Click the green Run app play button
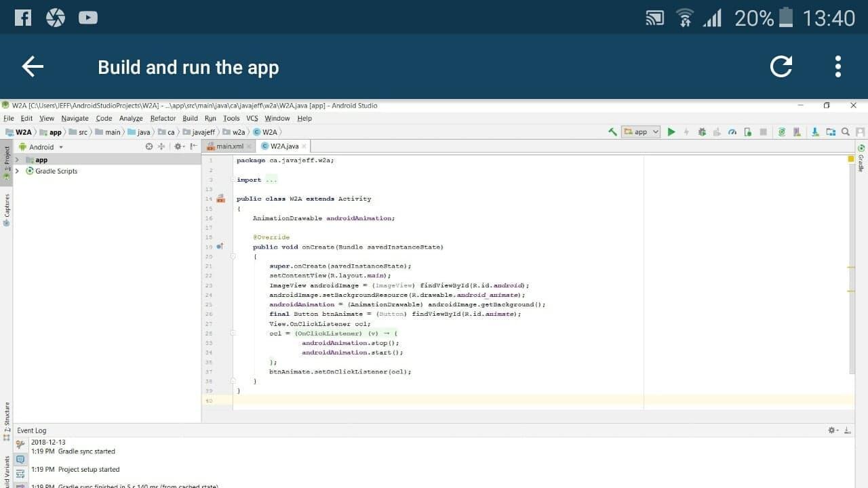This screenshot has width=868, height=488. tap(671, 132)
